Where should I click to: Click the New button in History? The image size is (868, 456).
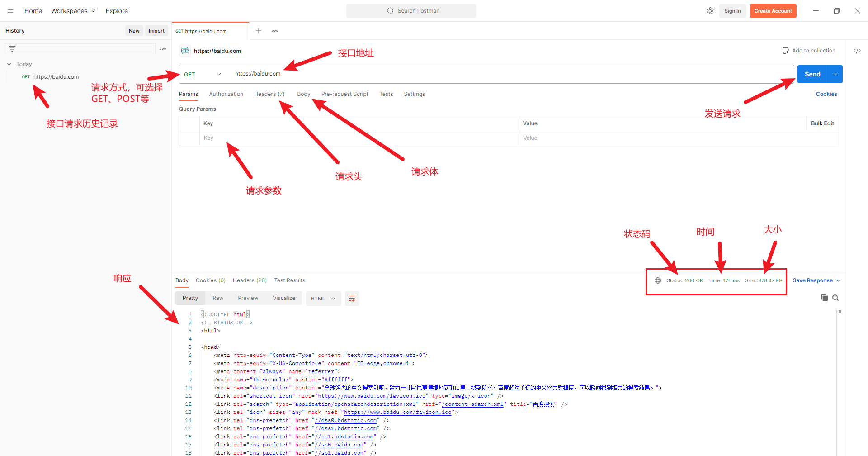point(134,31)
